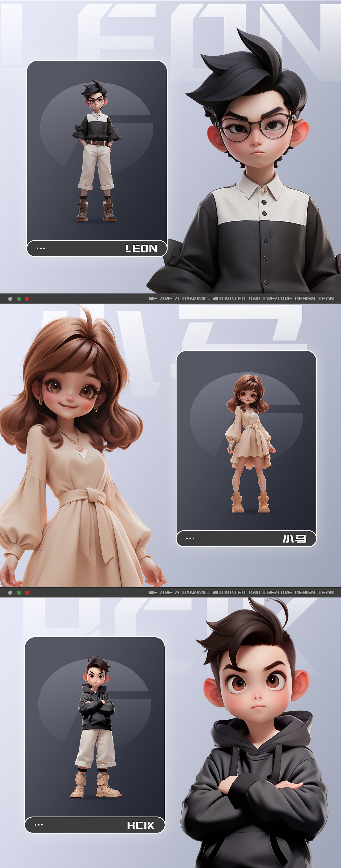Open the three-dot menu on the LEON card
341x868 pixels.
pyautogui.click(x=41, y=248)
